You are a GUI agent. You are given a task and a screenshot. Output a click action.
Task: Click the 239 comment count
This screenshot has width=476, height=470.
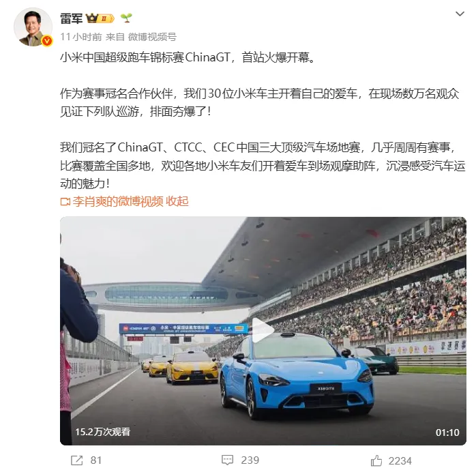pyautogui.click(x=250, y=460)
